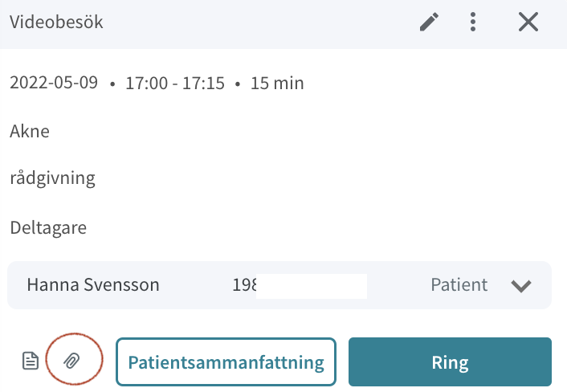This screenshot has width=567, height=392.
Task: Click the Hanna Svensson participant row
Action: [279, 285]
